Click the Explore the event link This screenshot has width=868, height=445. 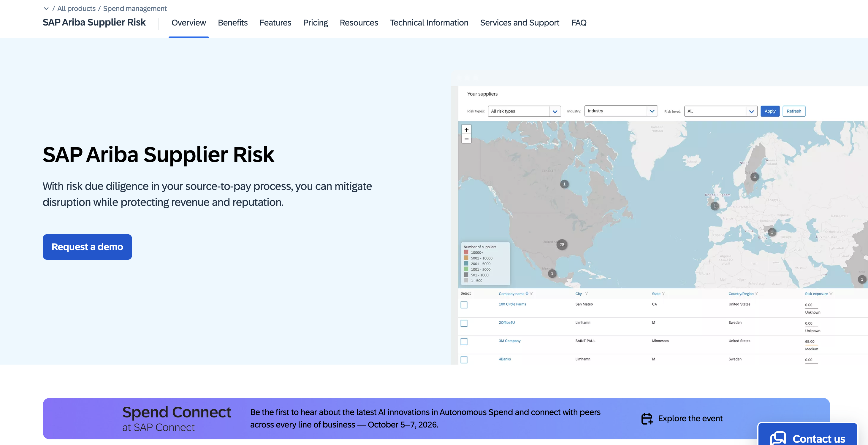(690, 418)
